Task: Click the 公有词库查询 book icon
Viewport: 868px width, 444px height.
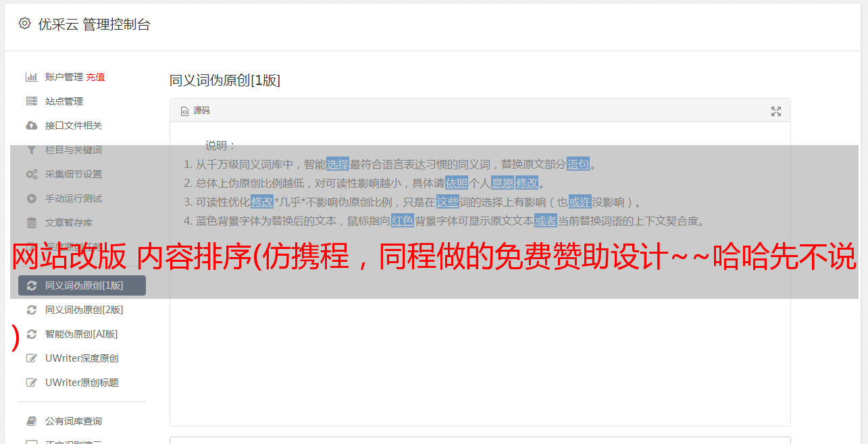Action: pos(31,421)
